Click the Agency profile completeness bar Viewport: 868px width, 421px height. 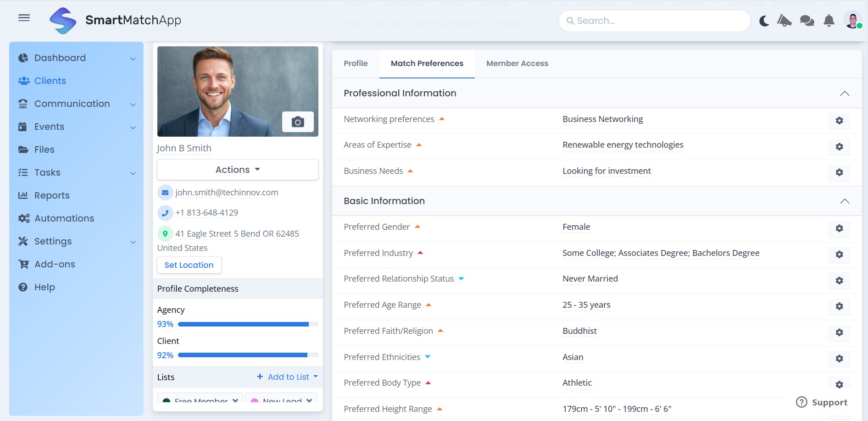pos(248,324)
